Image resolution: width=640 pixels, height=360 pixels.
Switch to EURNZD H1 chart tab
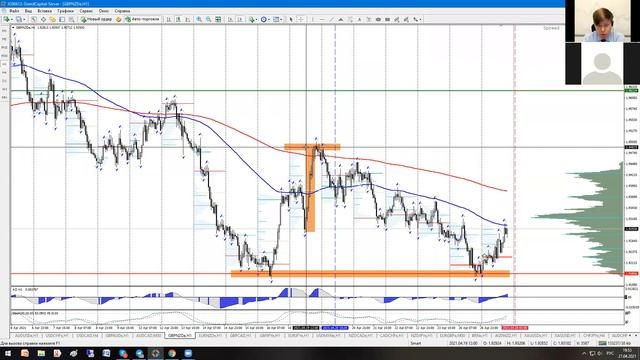click(210, 336)
